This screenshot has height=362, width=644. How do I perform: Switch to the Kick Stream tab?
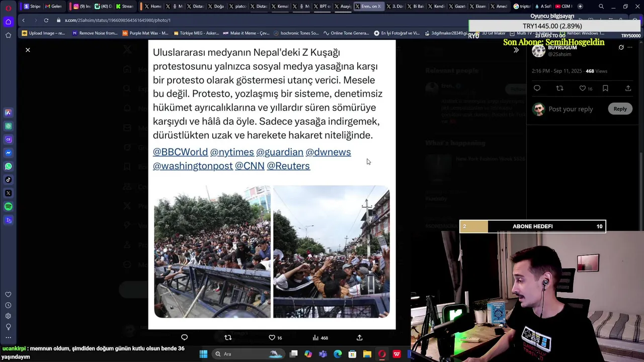pyautogui.click(x=124, y=7)
